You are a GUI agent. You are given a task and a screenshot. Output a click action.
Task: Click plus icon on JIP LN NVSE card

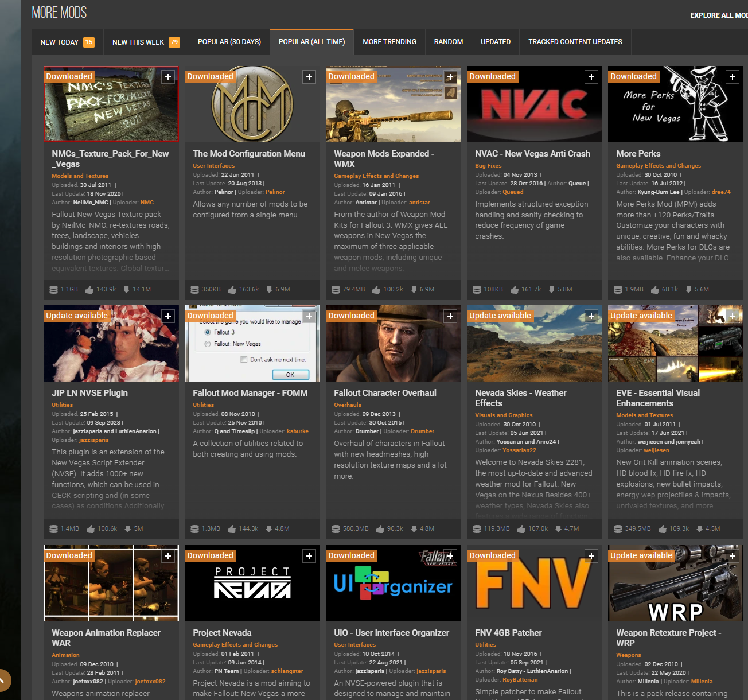168,316
